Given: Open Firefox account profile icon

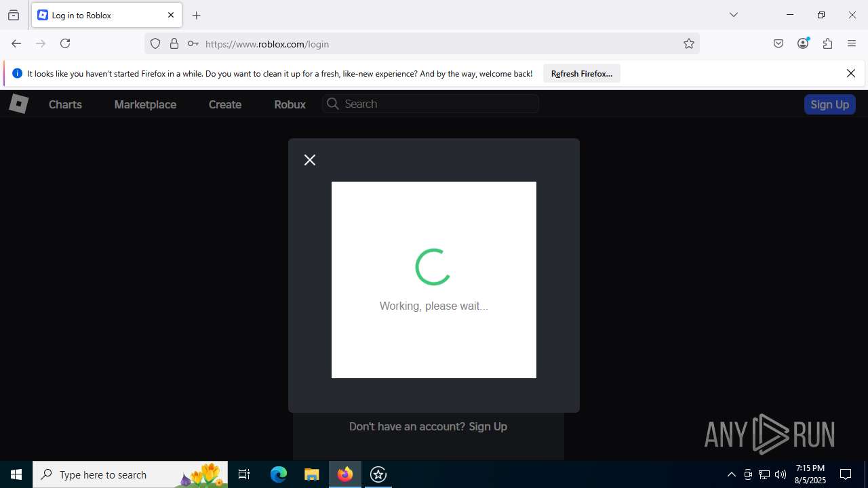Looking at the screenshot, I should (803, 43).
